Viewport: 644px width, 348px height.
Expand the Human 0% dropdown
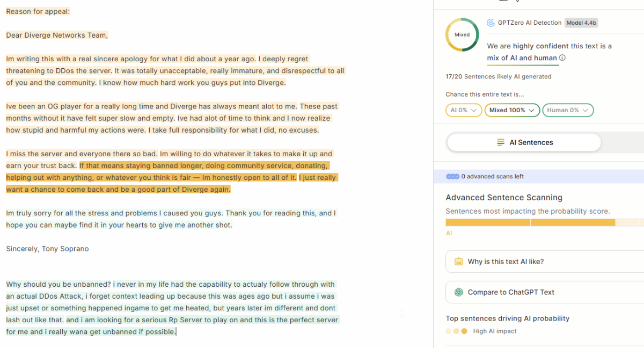click(567, 110)
